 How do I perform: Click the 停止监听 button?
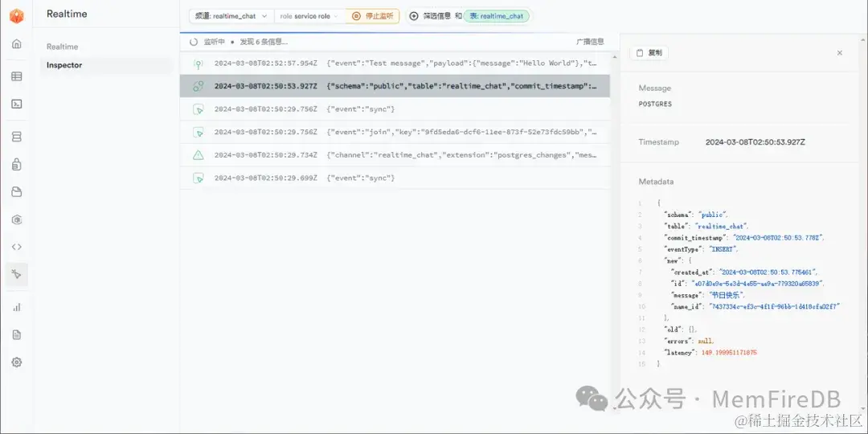pos(373,16)
